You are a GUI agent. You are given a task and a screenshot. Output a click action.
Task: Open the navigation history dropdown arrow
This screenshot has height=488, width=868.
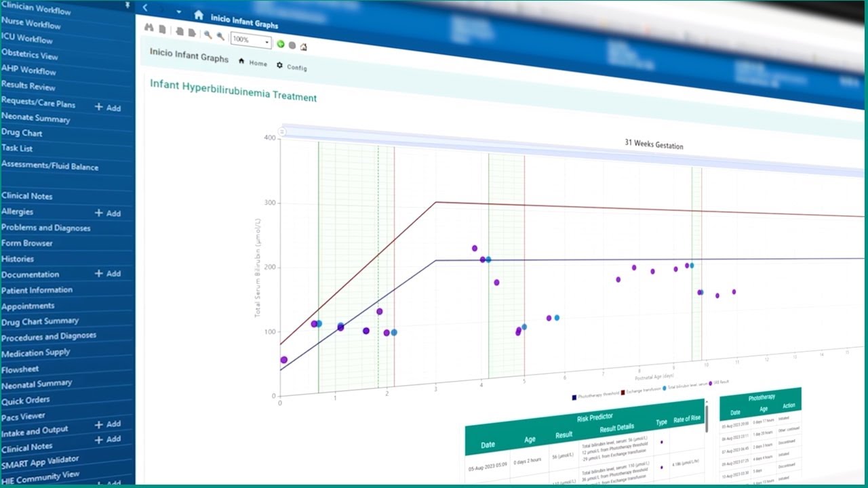pos(178,12)
